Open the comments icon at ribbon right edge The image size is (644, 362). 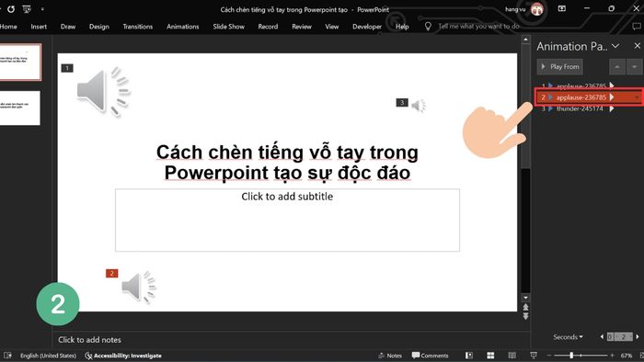(637, 27)
